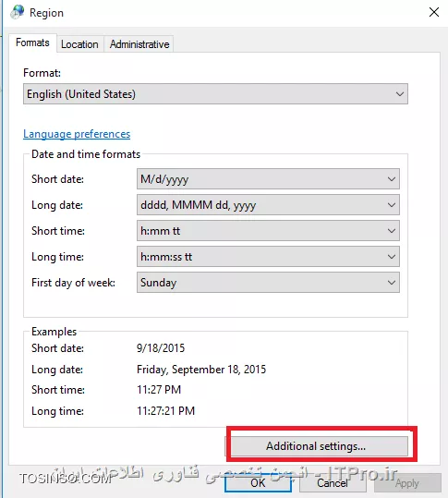Click the Format dropdown chevron arrow

point(400,94)
